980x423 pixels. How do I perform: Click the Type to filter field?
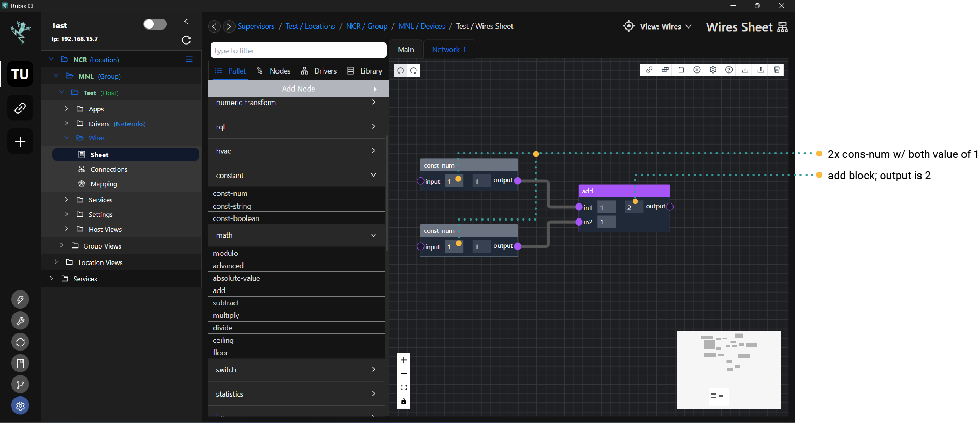coord(299,50)
